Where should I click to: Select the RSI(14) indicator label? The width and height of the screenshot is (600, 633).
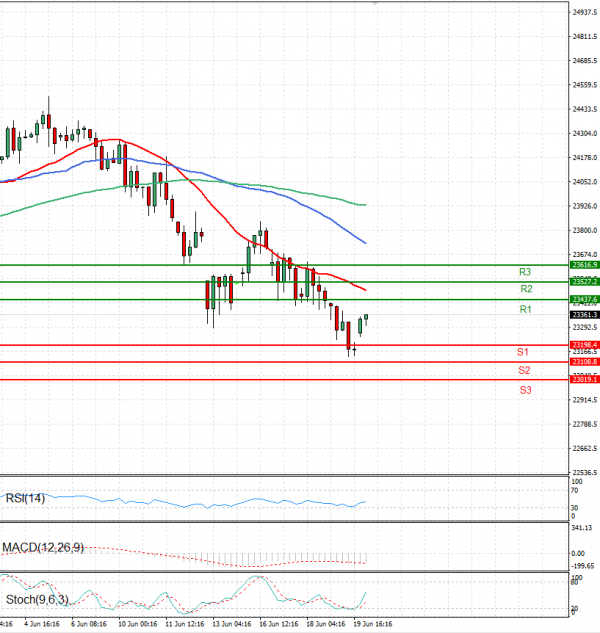(25, 498)
